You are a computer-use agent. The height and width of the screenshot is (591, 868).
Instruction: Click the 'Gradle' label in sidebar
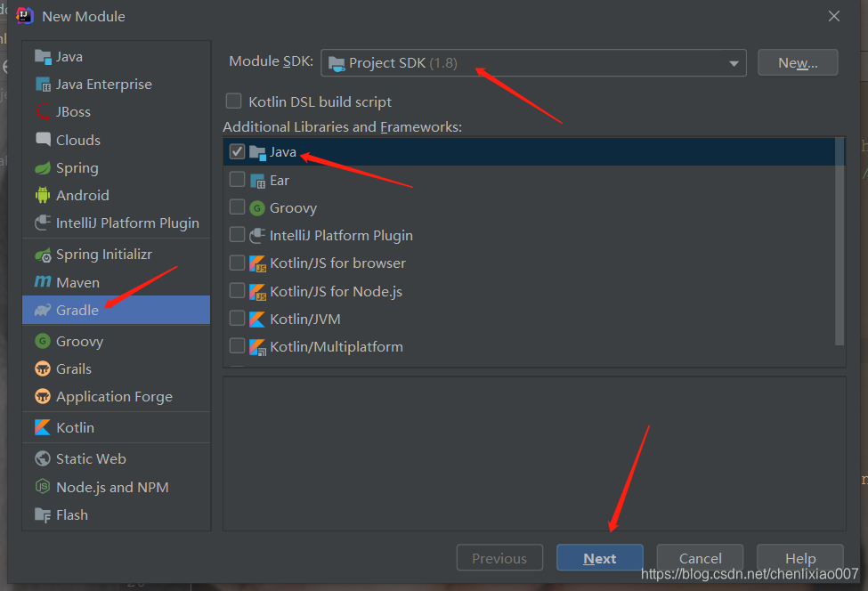click(x=77, y=310)
